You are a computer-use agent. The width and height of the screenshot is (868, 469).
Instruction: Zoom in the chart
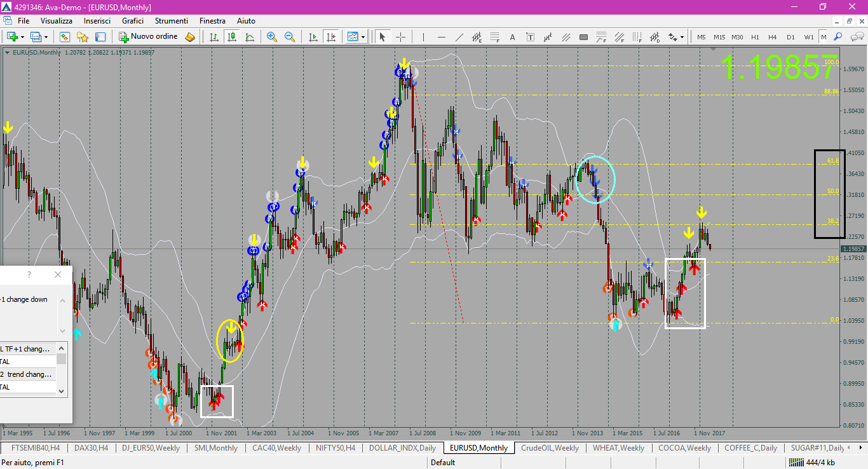(272, 37)
